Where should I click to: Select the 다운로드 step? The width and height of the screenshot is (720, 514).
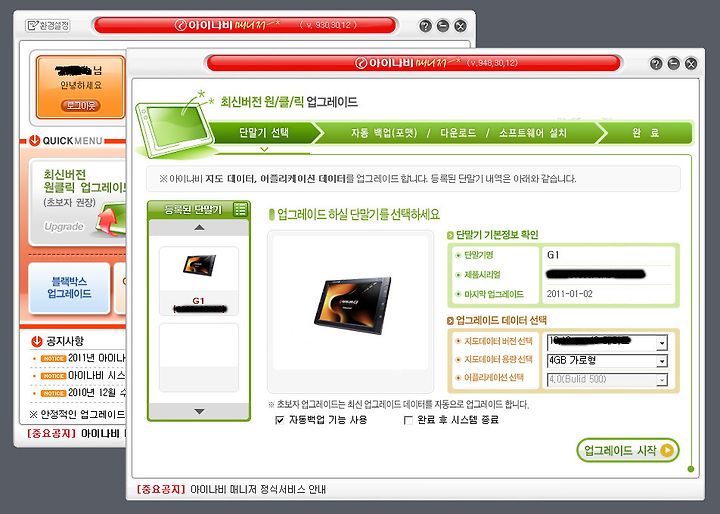(458, 133)
